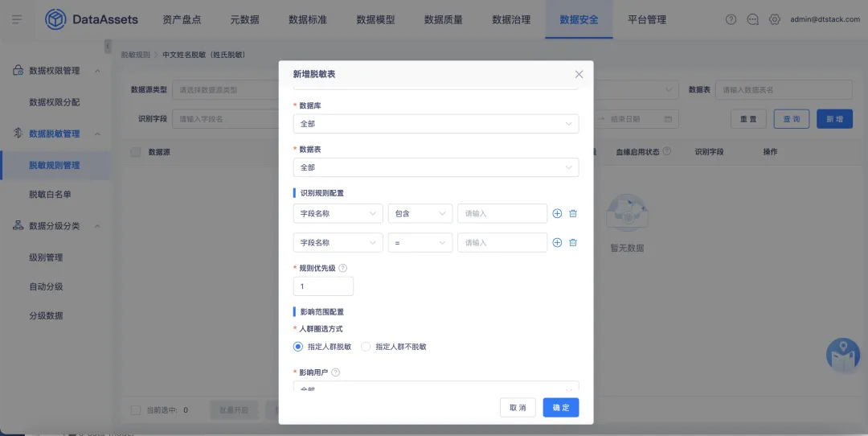Viewport: 868px width, 436px height.
Task: Focus second rule 请输入 value field
Action: click(502, 243)
